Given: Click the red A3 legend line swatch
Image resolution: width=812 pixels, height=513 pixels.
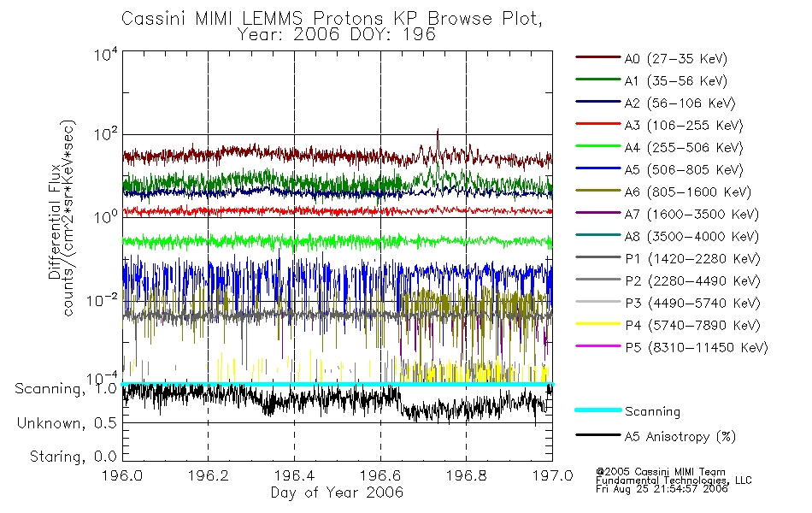Looking at the screenshot, I should (x=598, y=124).
